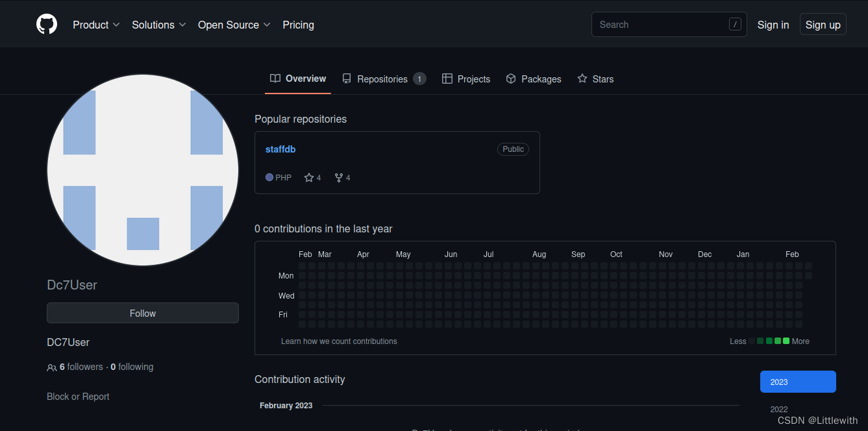The image size is (868, 431).
Task: Select the 2023 contribution year
Action: pyautogui.click(x=798, y=382)
